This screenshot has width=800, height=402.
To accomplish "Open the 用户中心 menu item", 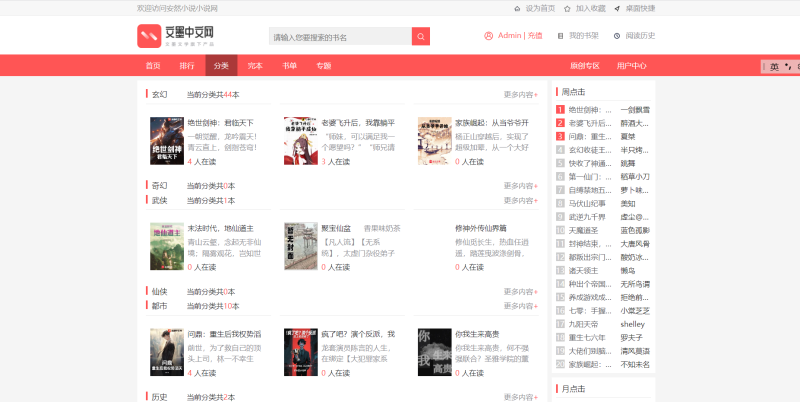I will click(632, 66).
